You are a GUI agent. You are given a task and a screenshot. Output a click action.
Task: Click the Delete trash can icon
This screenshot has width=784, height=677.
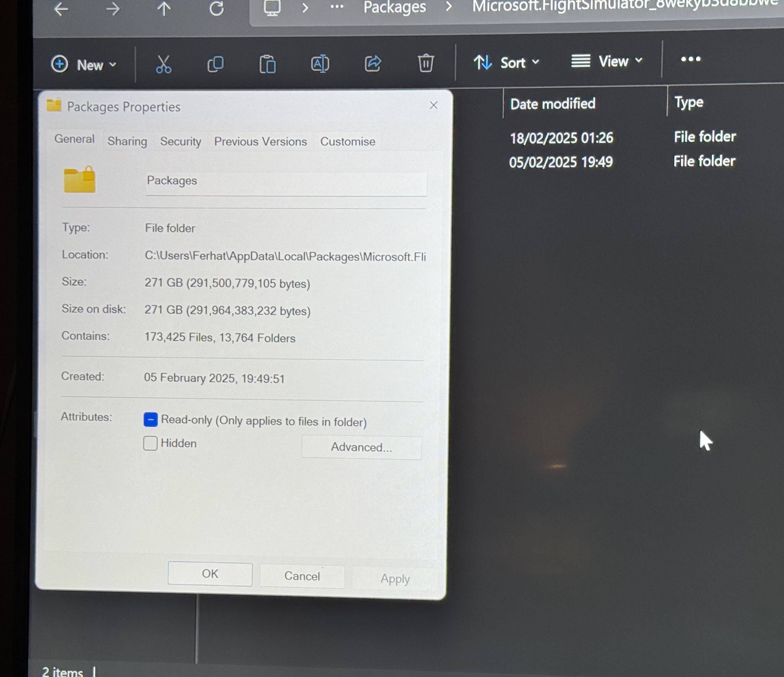pos(426,63)
